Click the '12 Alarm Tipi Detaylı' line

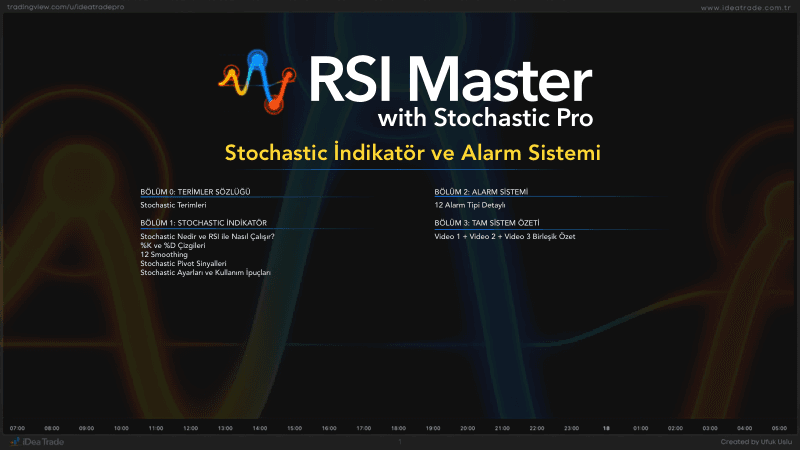pos(470,205)
